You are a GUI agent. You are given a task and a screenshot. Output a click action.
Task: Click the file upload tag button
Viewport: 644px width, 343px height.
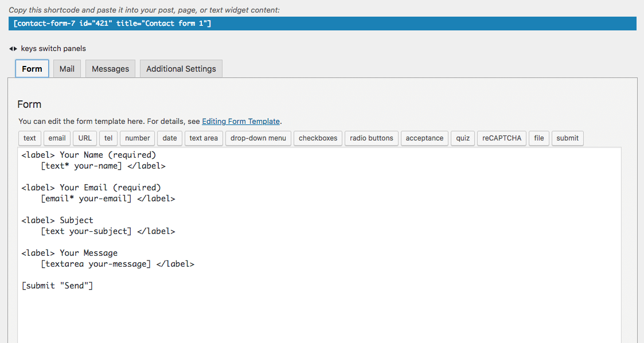tap(539, 138)
